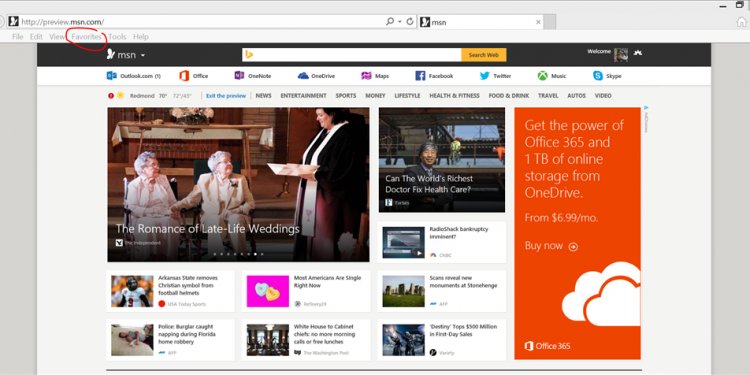The image size is (750, 375).
Task: Open the Favorites menu
Action: pyautogui.click(x=87, y=36)
